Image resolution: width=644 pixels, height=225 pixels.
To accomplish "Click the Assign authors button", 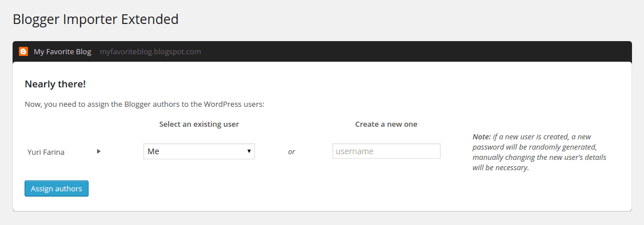I will coord(56,188).
